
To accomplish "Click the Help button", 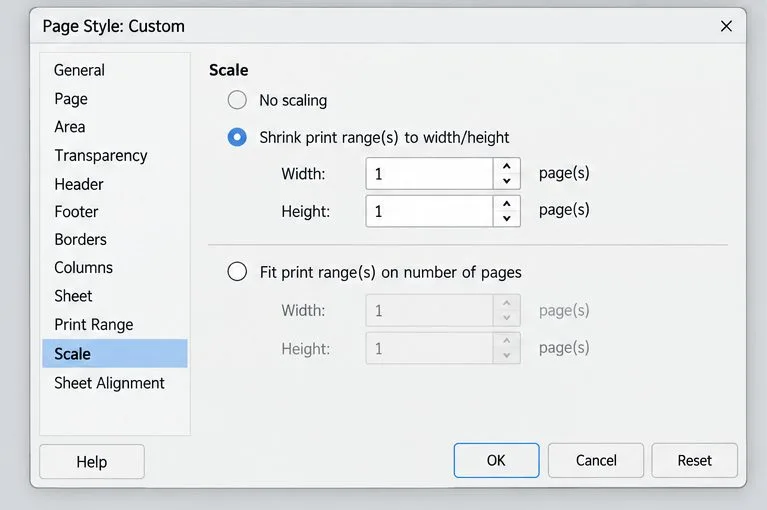I will pos(92,461).
